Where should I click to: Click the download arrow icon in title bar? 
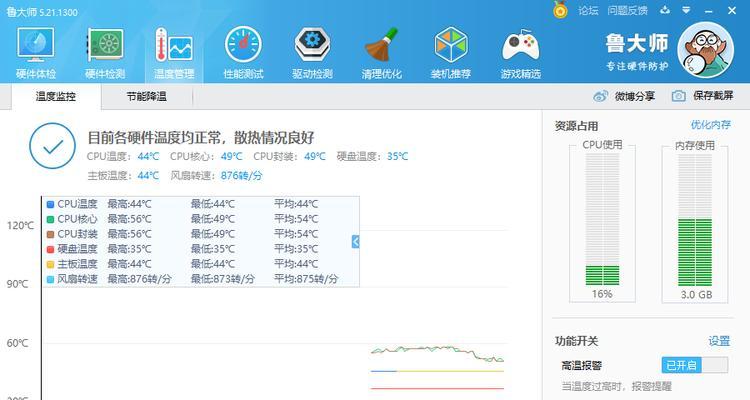(665, 10)
